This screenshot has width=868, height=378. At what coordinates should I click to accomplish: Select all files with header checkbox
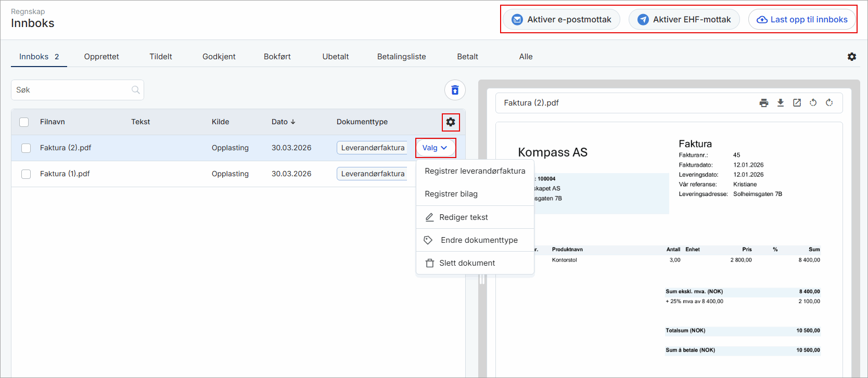pyautogui.click(x=24, y=122)
